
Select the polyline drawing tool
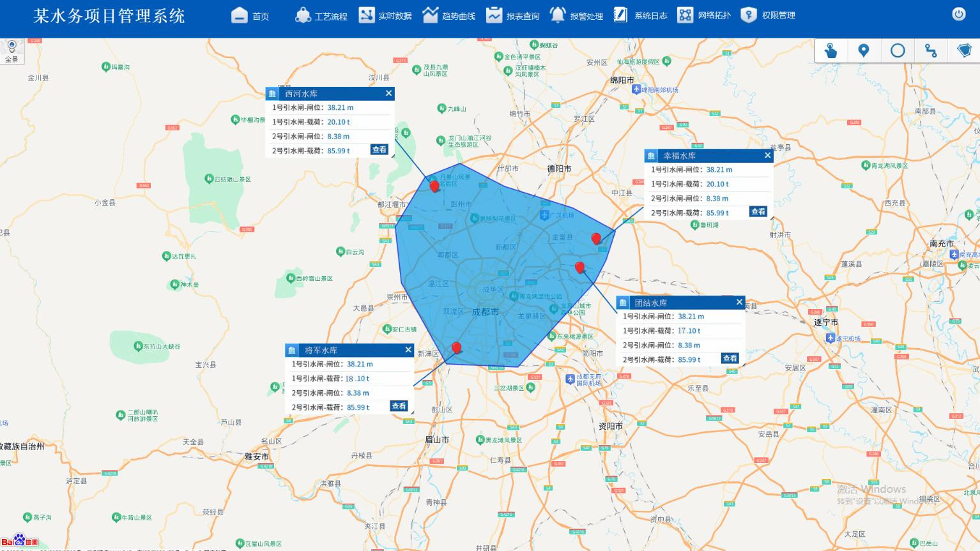click(931, 51)
